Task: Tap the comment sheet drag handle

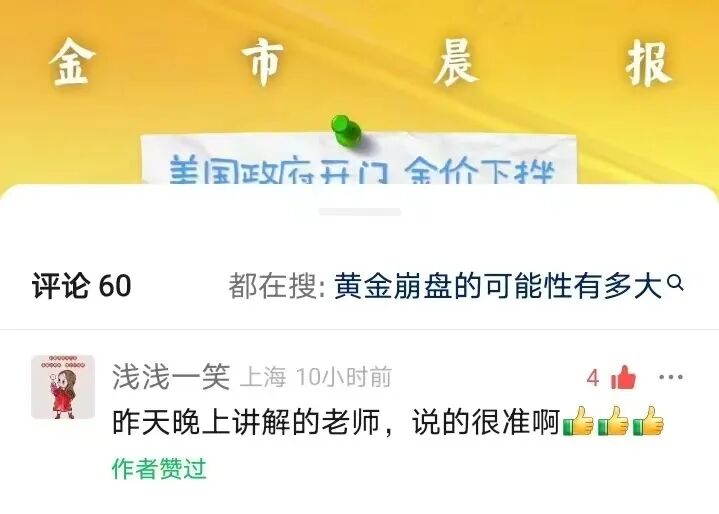Action: coord(360,212)
